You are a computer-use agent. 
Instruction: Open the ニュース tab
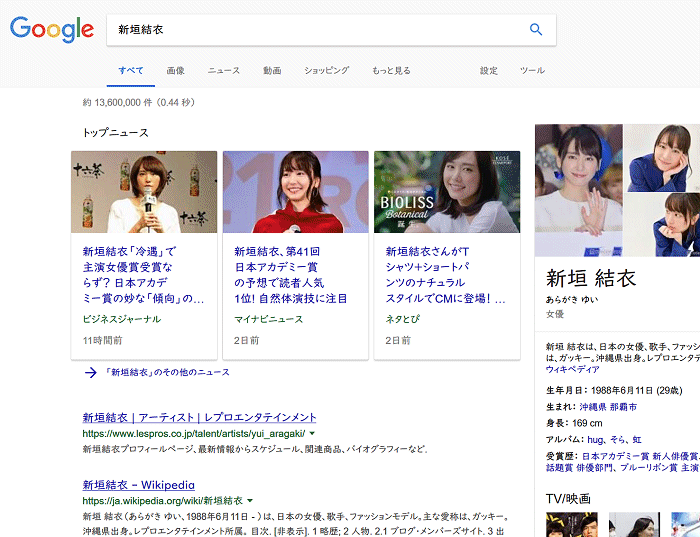pos(224,71)
